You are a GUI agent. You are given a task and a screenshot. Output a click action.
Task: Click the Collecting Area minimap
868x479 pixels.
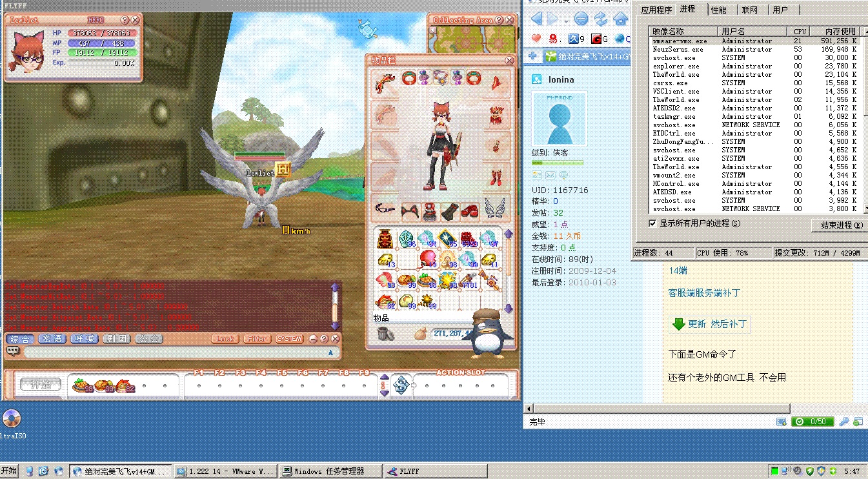point(473,39)
